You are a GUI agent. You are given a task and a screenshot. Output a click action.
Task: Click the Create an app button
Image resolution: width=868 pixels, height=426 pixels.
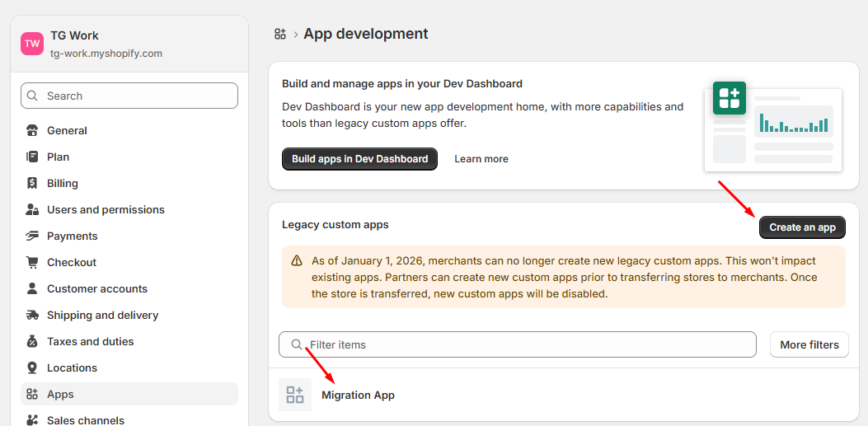pos(802,227)
